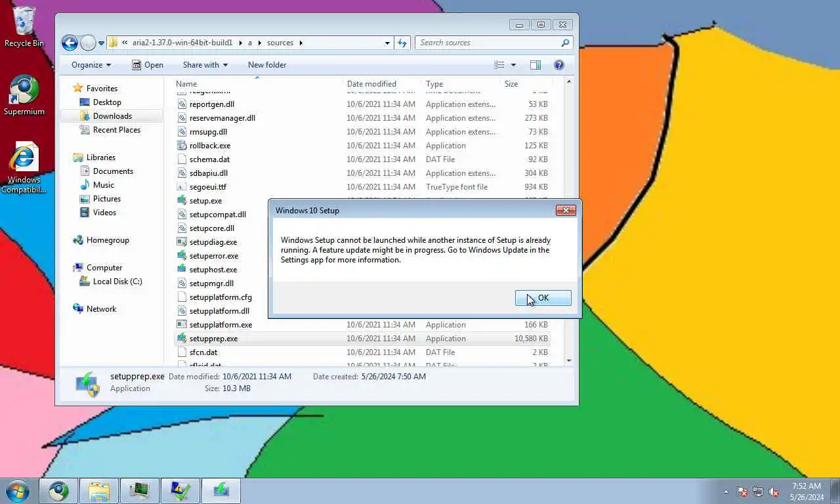The width and height of the screenshot is (840, 504).
Task: Click the segoeui.ttf font file icon
Action: 182,187
